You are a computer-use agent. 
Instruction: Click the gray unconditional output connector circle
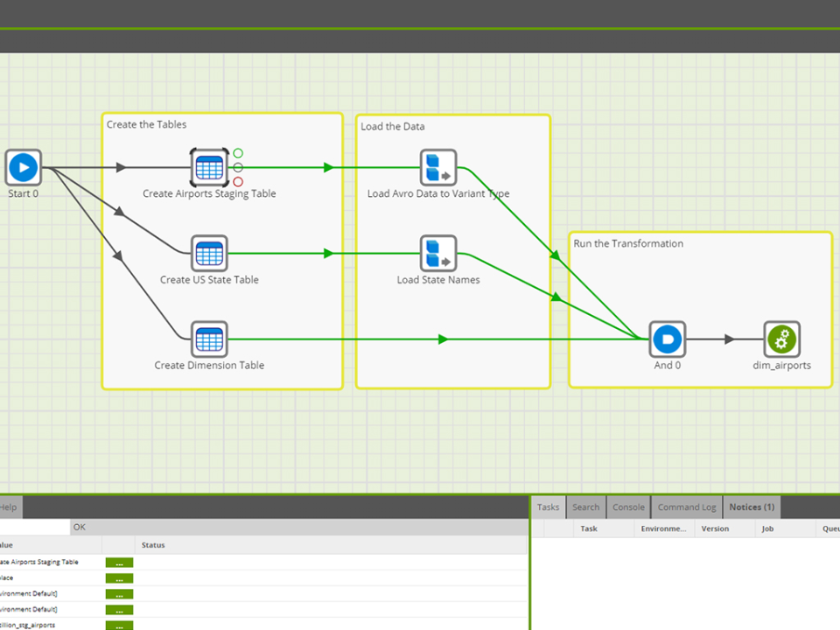[x=238, y=168]
